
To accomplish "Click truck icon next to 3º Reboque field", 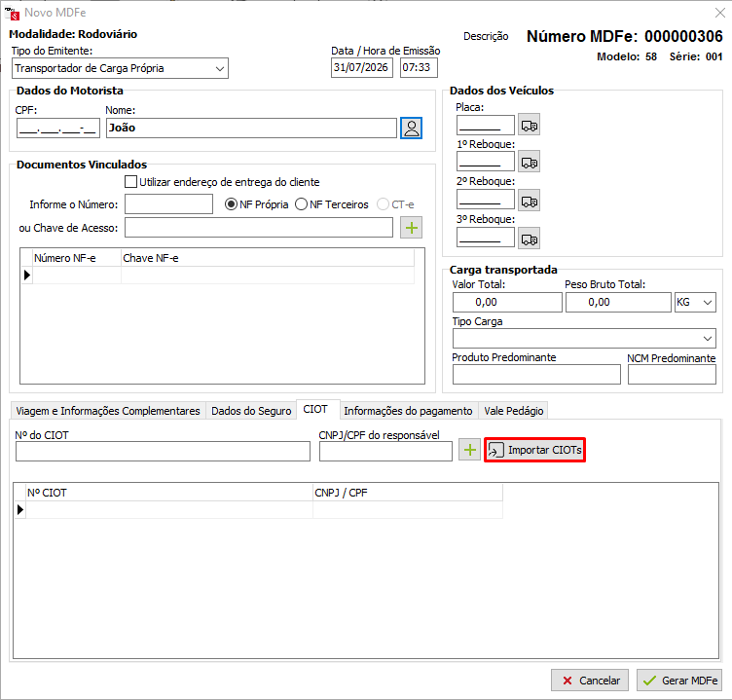I will point(529,239).
